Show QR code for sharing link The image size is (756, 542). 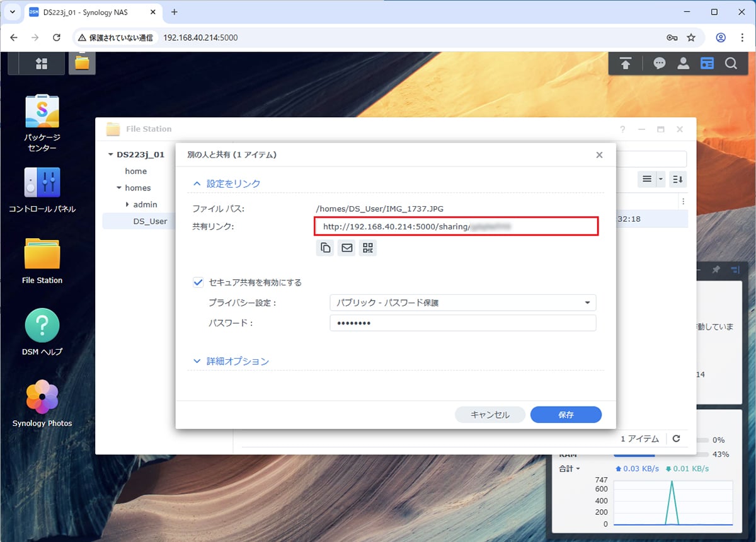(x=368, y=248)
